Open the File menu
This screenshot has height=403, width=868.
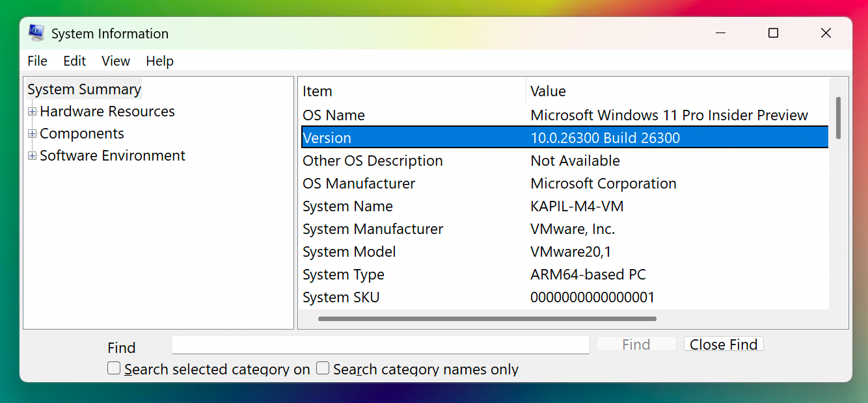coord(37,61)
